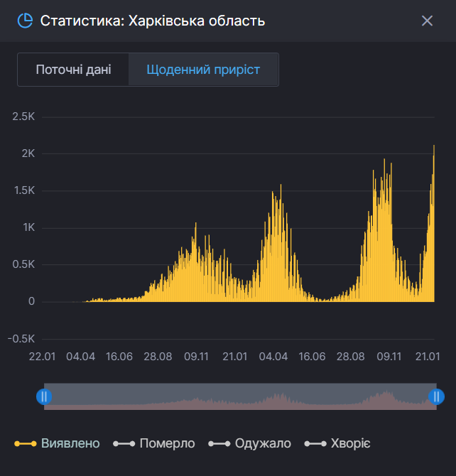
Task: Click the Померло legend marker line
Action: (x=124, y=443)
